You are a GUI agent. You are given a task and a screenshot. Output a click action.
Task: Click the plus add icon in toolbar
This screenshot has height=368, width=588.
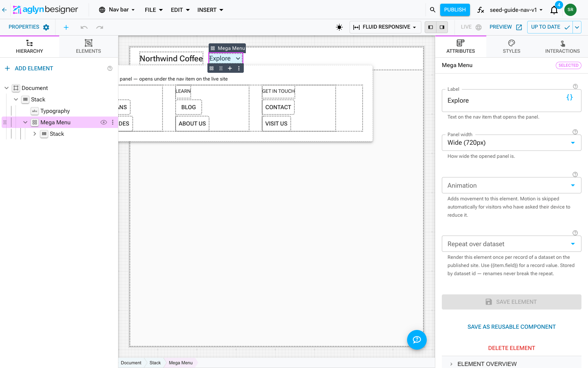coord(66,27)
